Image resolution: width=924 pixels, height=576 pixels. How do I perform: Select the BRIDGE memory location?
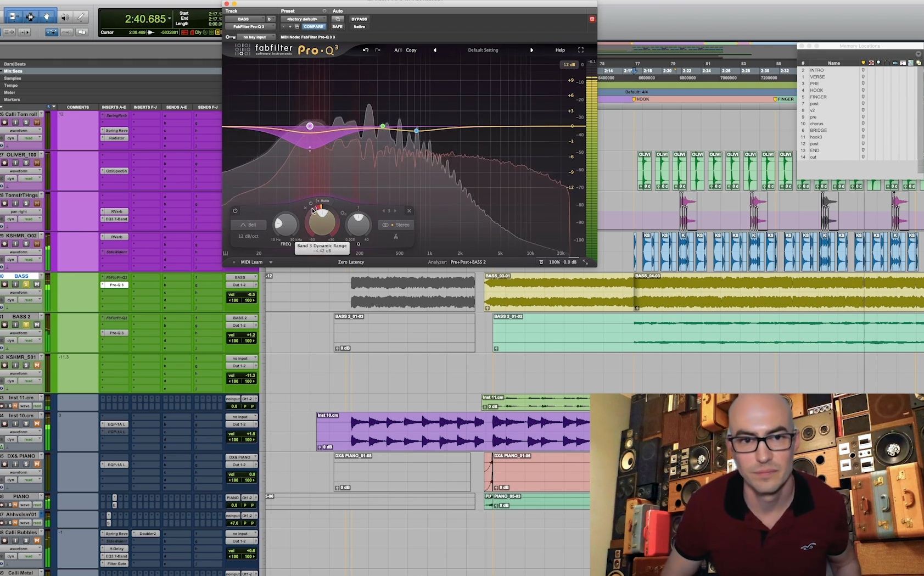click(818, 130)
